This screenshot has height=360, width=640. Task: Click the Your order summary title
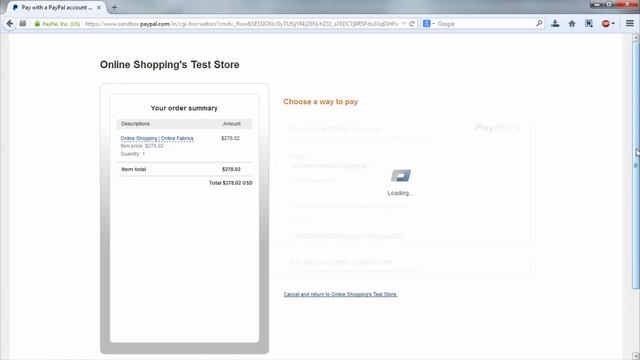point(184,108)
